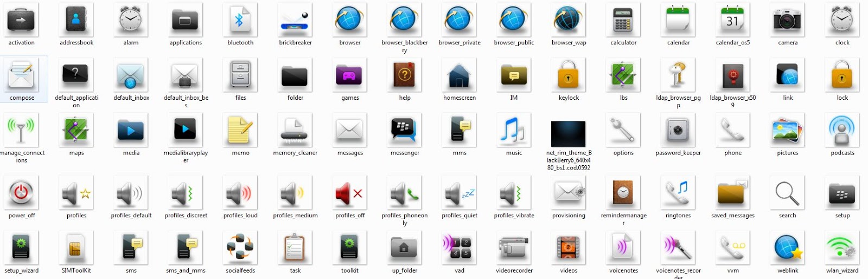Click the remindermanager clock icon
Image resolution: width=868 pixels, height=279 pixels.
pyautogui.click(x=623, y=193)
